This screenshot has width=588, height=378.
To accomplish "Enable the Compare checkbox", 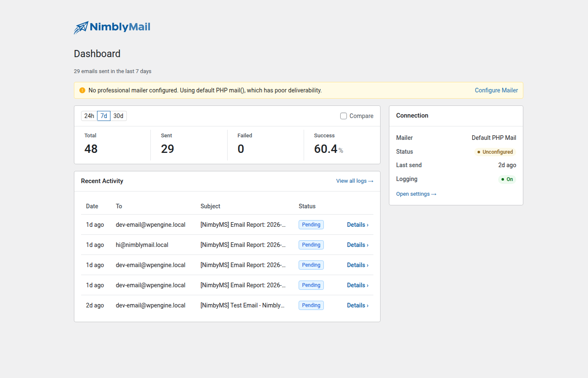I will point(344,116).
